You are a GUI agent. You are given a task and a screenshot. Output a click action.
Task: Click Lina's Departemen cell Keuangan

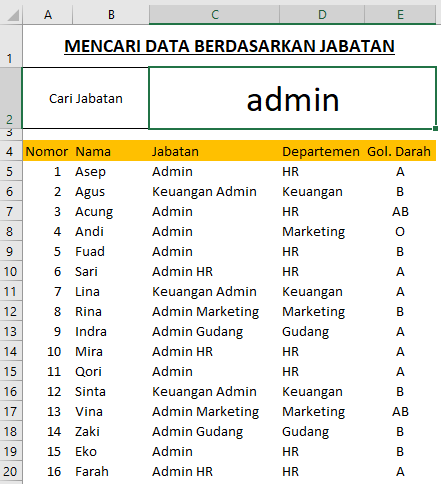coord(322,291)
